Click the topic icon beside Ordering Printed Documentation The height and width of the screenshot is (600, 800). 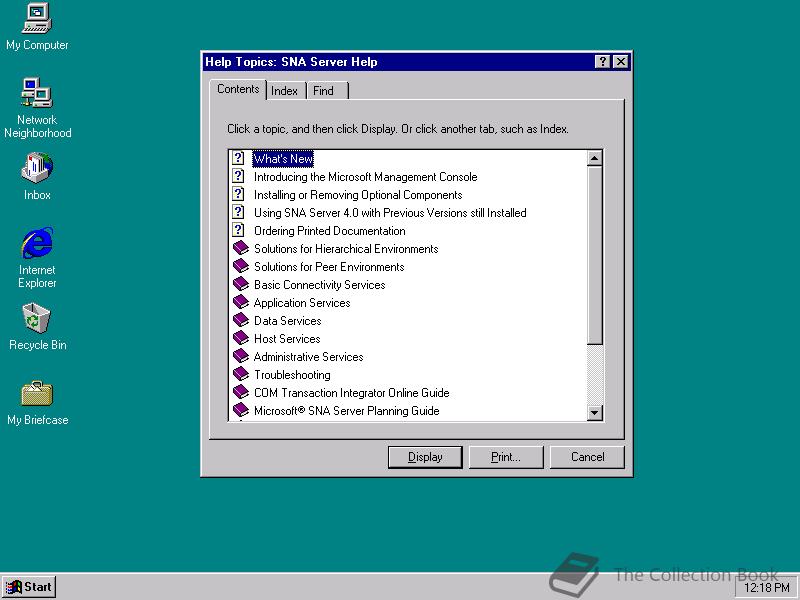[238, 230]
